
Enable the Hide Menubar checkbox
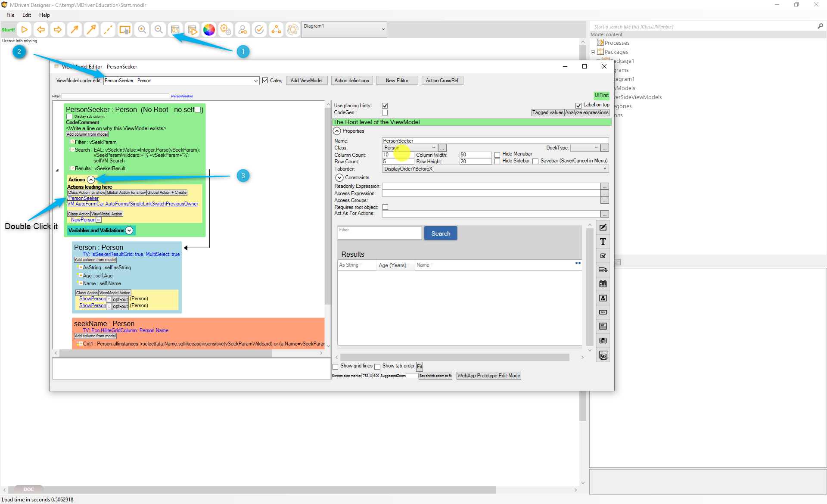click(497, 154)
